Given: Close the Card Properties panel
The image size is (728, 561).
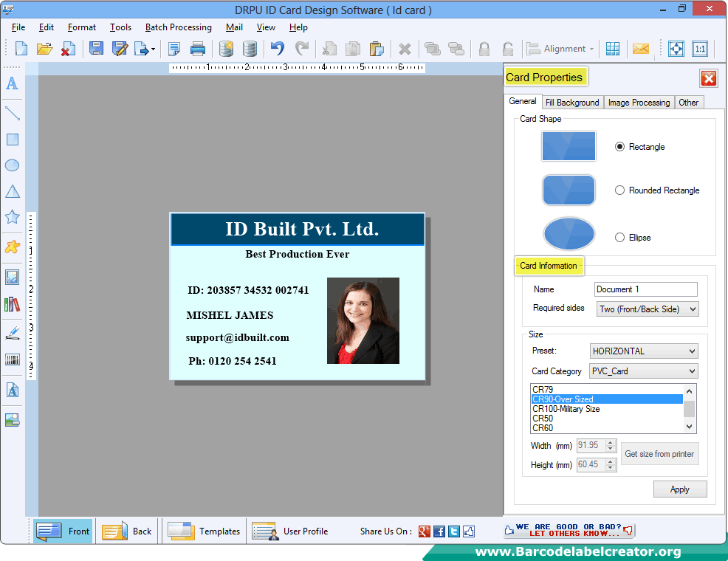Looking at the screenshot, I should pos(709,78).
